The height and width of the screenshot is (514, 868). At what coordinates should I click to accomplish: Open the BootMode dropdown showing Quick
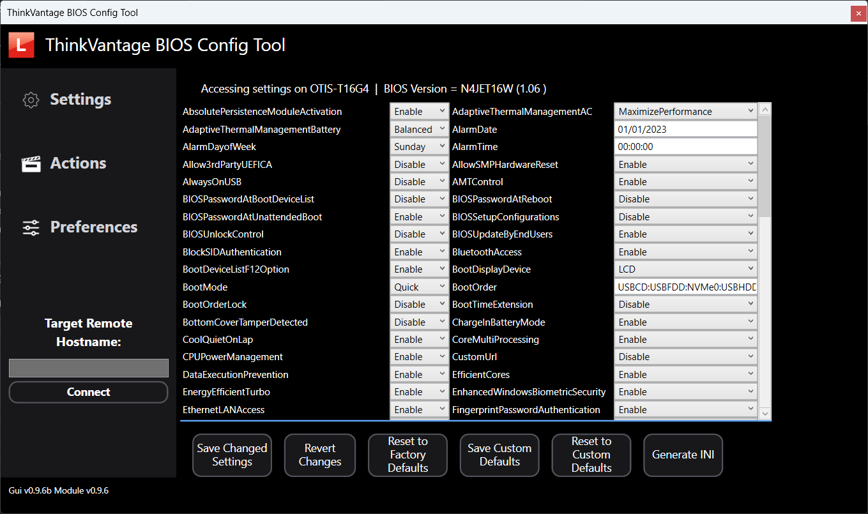(419, 287)
